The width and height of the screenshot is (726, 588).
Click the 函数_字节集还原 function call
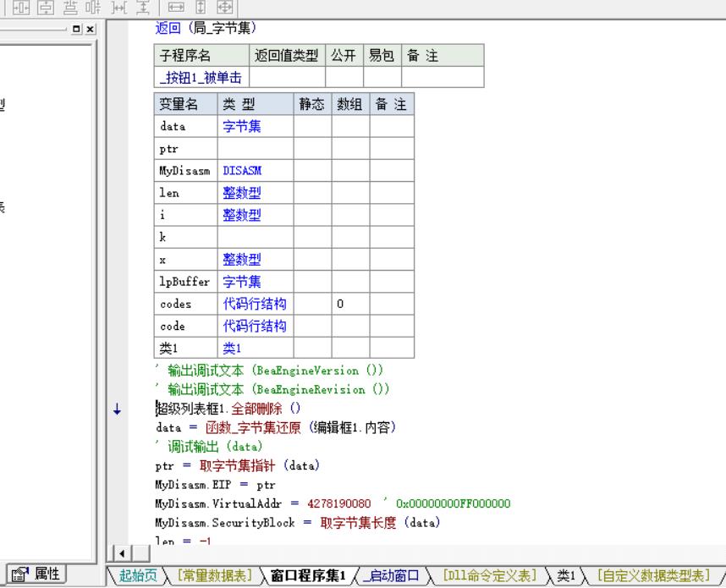click(253, 427)
